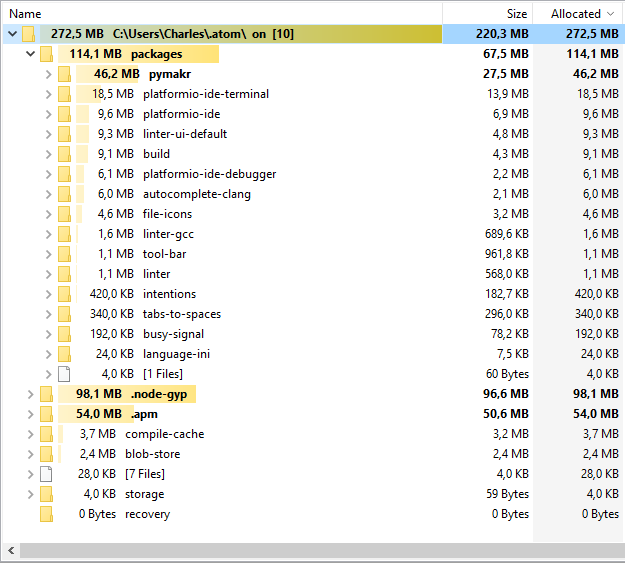Click the 220,3 MB size value

click(x=502, y=34)
